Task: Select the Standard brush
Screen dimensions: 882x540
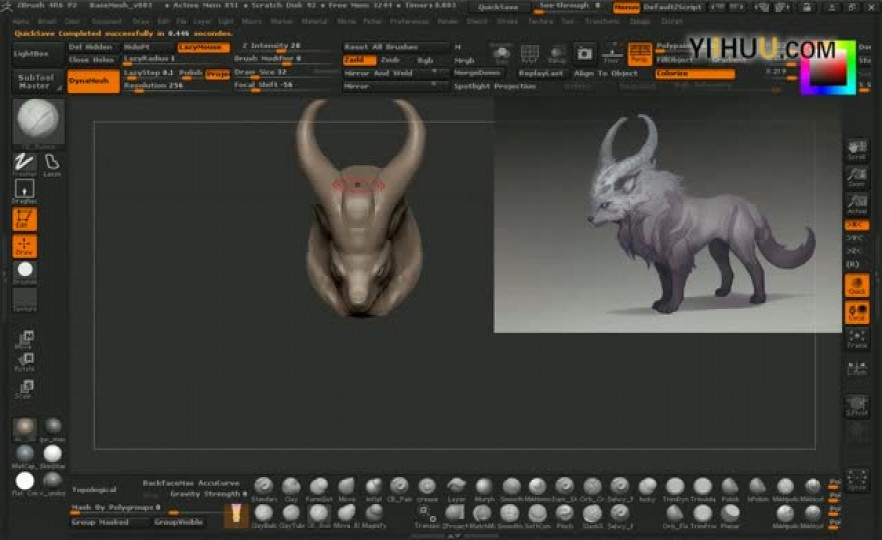Action: tap(263, 488)
